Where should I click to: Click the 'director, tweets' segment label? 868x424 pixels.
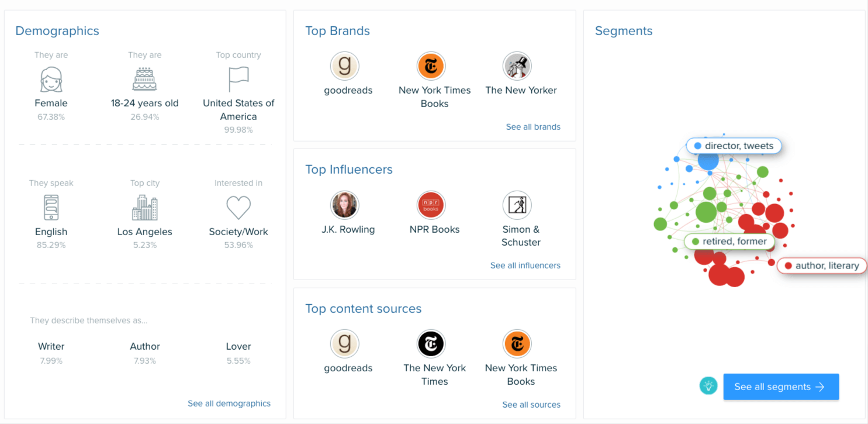click(x=734, y=146)
